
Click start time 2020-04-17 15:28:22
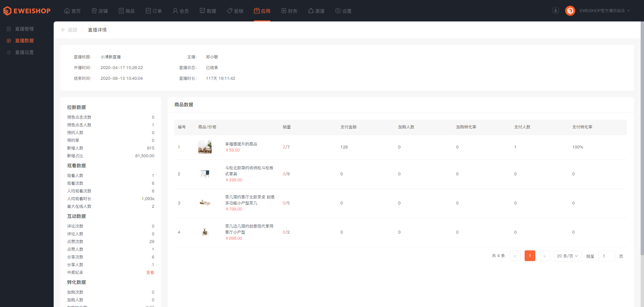click(x=122, y=68)
